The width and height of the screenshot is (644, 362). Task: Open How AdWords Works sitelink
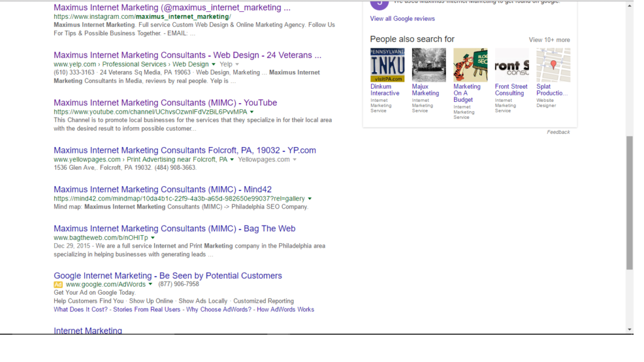pyautogui.click(x=286, y=309)
